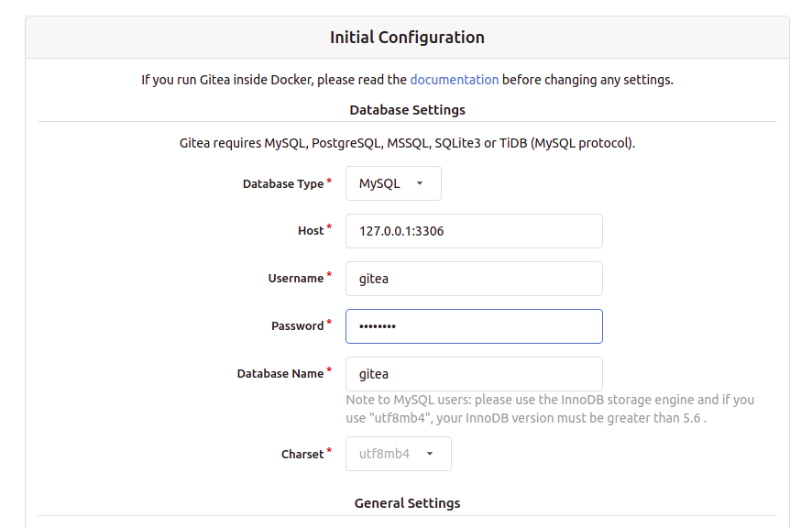Image resolution: width=812 pixels, height=528 pixels.
Task: Click the Host input field
Action: point(474,231)
